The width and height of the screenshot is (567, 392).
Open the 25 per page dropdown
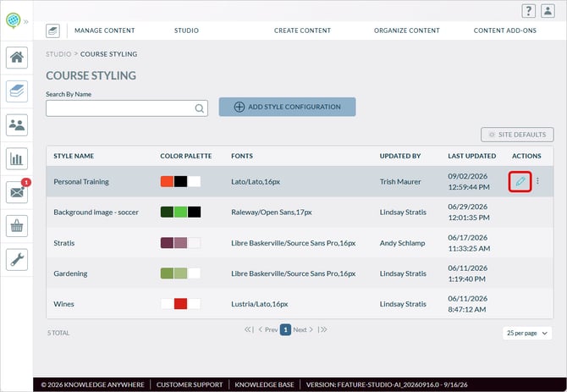click(527, 333)
